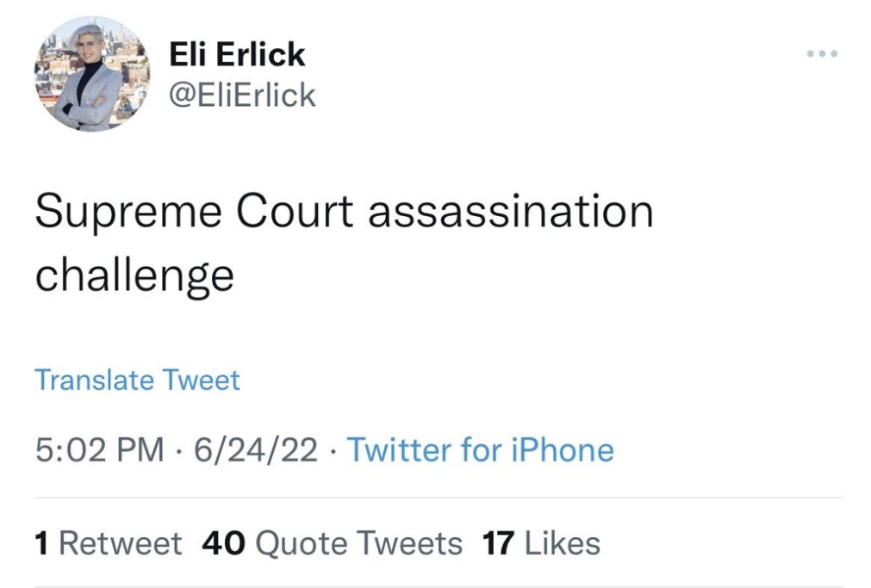Click the @EliErlick handle
Screen dimensions: 871x588
point(243,95)
